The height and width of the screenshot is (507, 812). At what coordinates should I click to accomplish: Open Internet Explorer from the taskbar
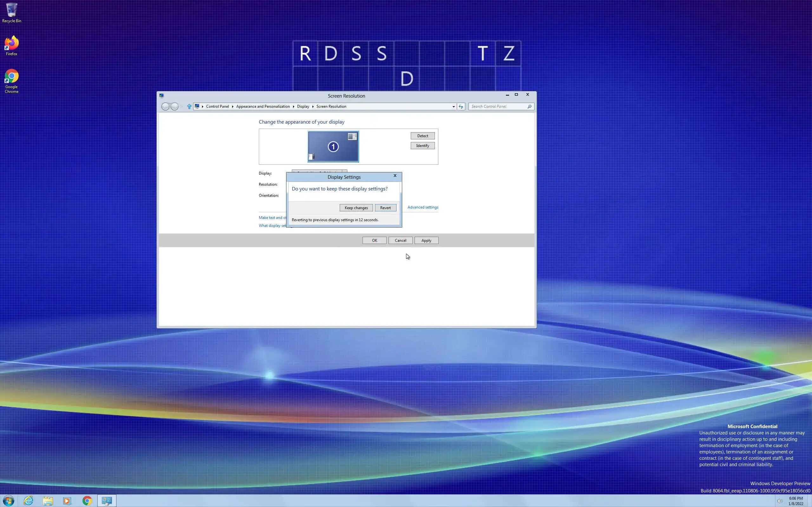coord(29,501)
